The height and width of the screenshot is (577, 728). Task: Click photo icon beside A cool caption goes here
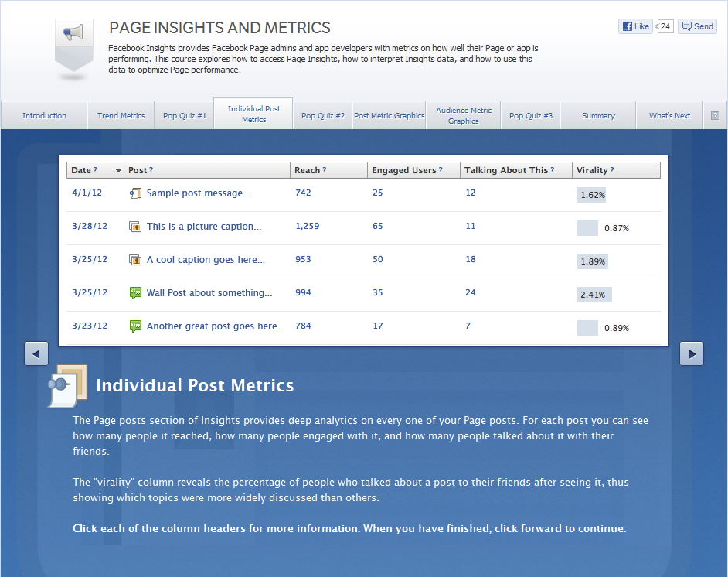coord(135,260)
